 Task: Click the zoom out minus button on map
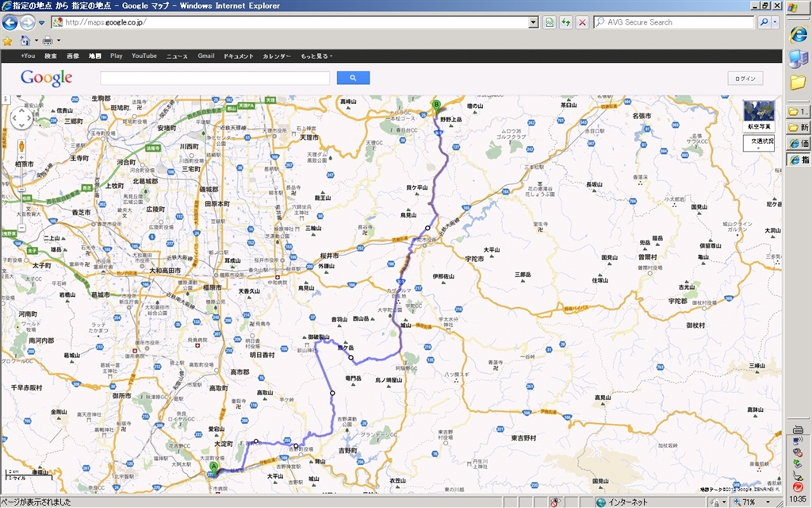[x=21, y=228]
